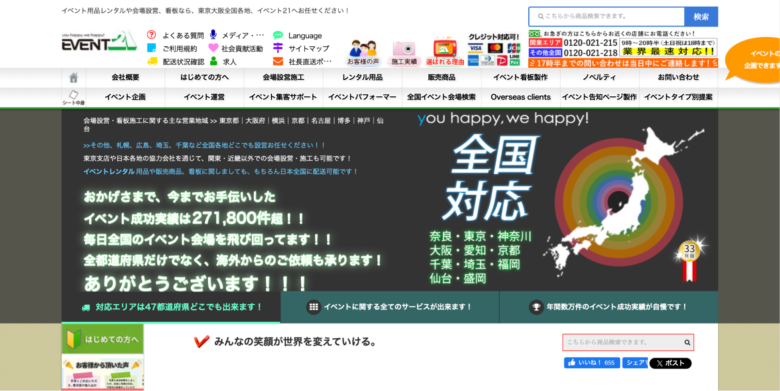Viewport: 780px width, 391px height.
Task: Open the FAQ question mark icon
Action: 152,35
